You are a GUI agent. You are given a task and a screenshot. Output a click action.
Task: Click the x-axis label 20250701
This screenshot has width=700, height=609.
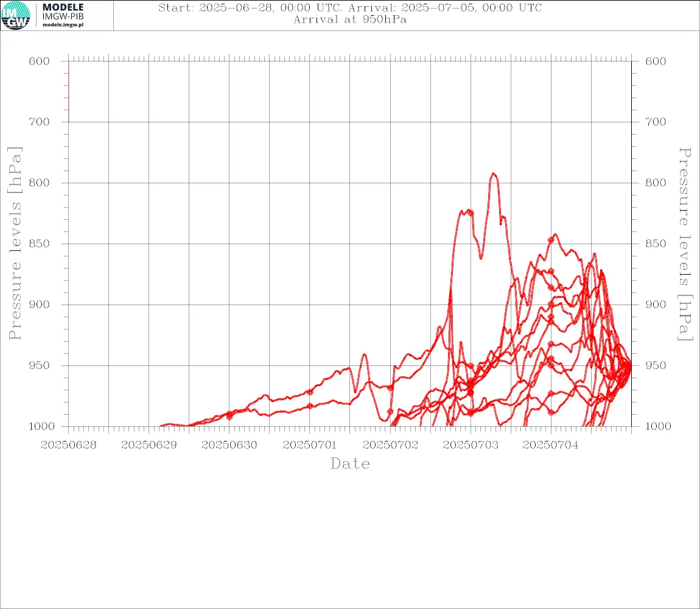pyautogui.click(x=310, y=445)
